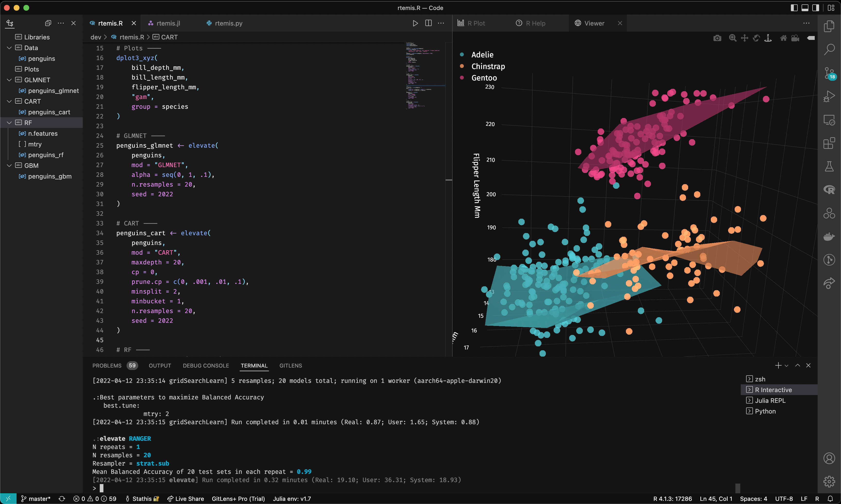Open the new terminal dropdown chevron

[x=786, y=366]
